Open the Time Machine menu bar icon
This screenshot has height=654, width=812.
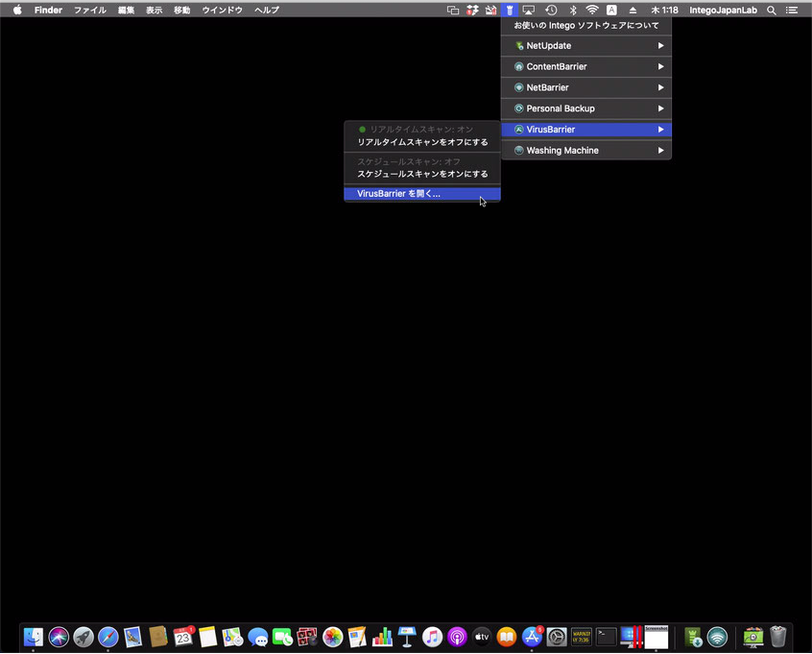(551, 10)
